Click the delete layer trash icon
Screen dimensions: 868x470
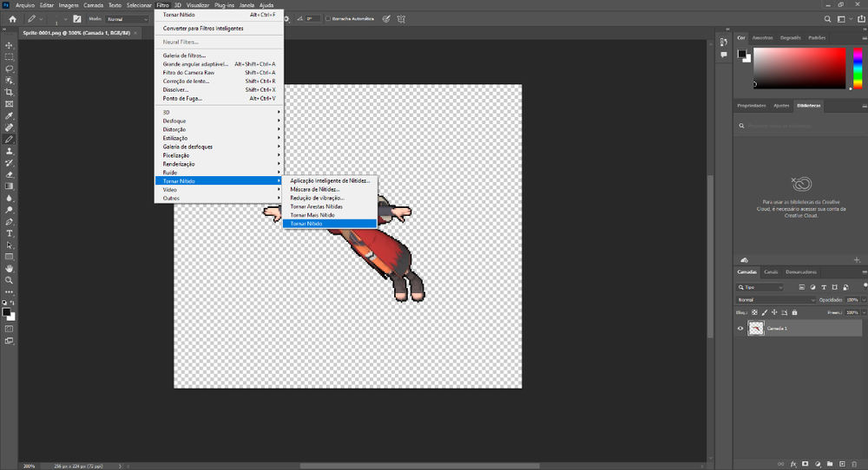[853, 463]
